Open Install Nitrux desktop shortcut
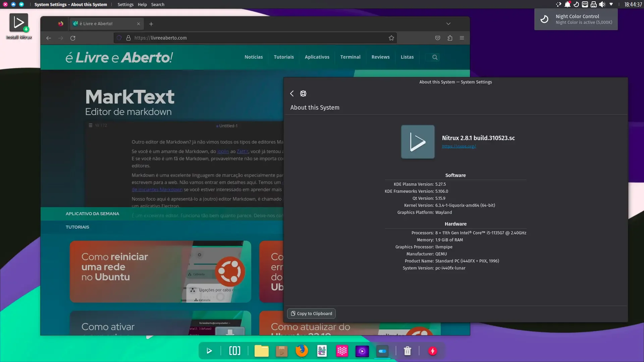 click(x=19, y=26)
